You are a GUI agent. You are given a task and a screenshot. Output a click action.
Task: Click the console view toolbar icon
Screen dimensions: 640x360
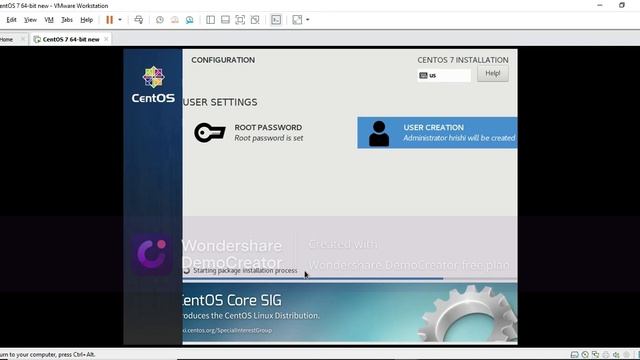coord(276,20)
